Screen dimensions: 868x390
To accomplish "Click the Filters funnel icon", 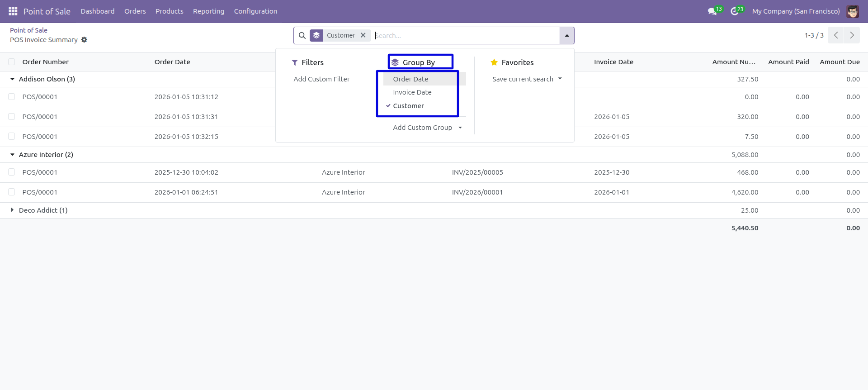I will (295, 62).
